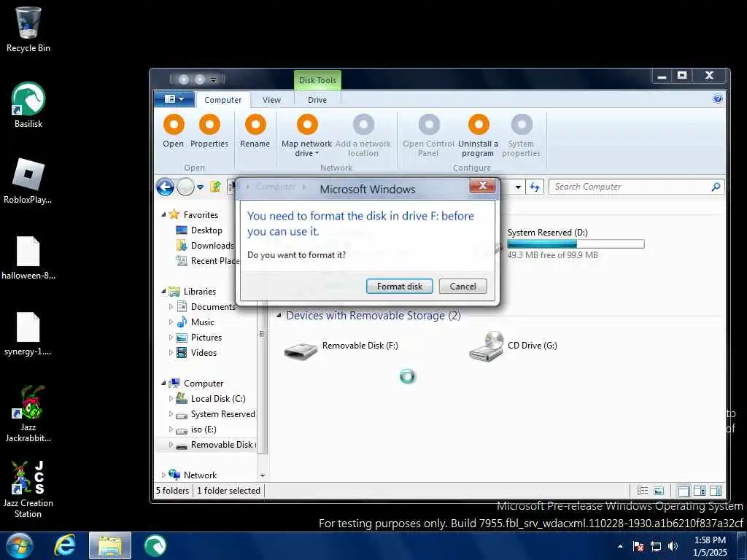
Task: Click the Properties ribbon button
Action: pyautogui.click(x=209, y=131)
